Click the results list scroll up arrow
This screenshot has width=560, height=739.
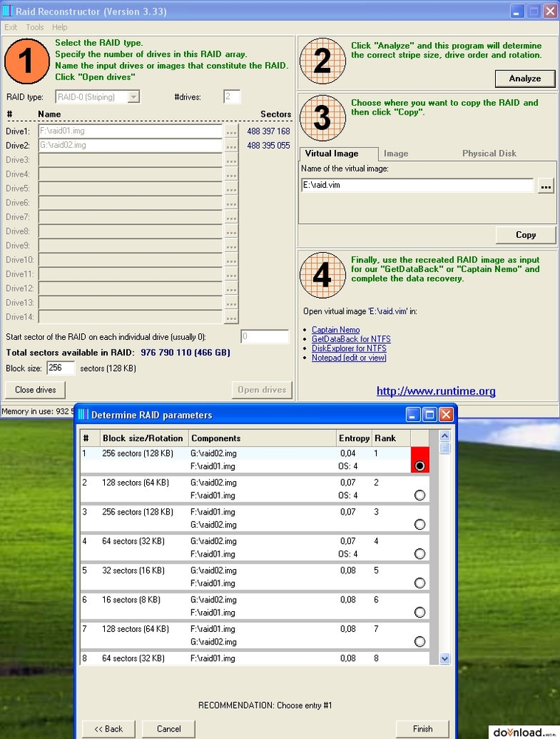445,435
